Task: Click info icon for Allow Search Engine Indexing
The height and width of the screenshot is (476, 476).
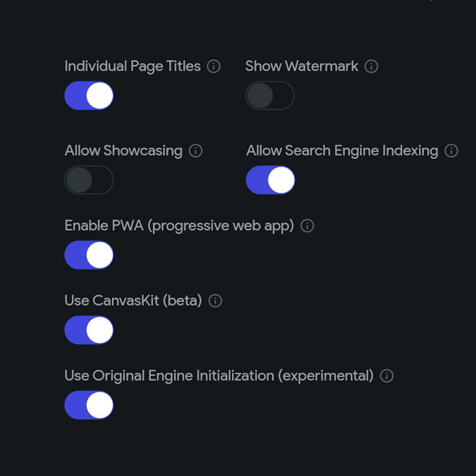Action: [x=451, y=151]
